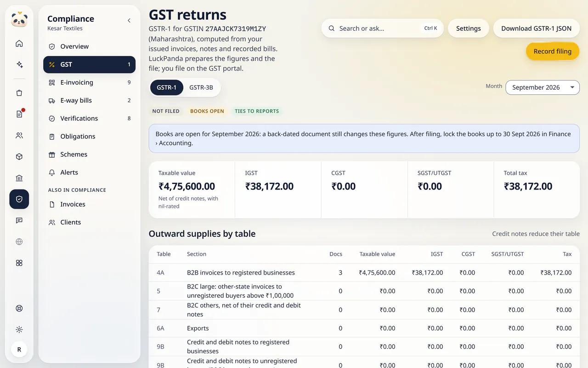Focus the Search or ask field
The height and width of the screenshot is (368, 588).
click(x=383, y=29)
